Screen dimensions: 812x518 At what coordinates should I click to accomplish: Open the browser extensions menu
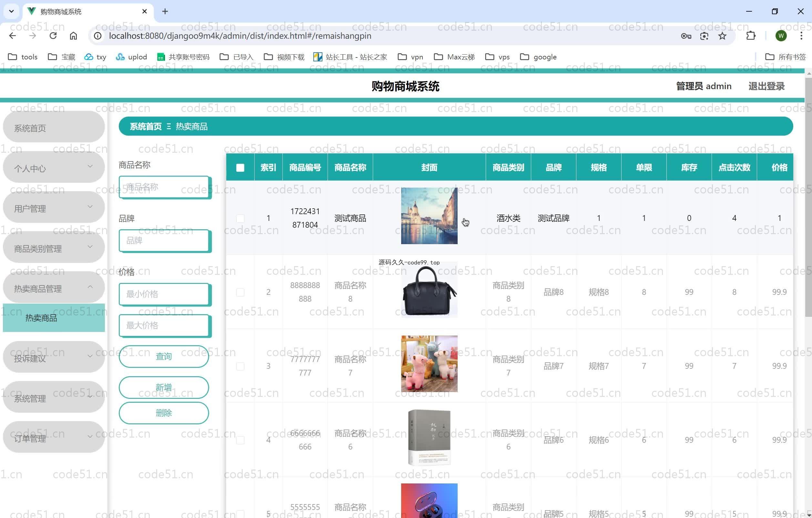[x=751, y=36]
